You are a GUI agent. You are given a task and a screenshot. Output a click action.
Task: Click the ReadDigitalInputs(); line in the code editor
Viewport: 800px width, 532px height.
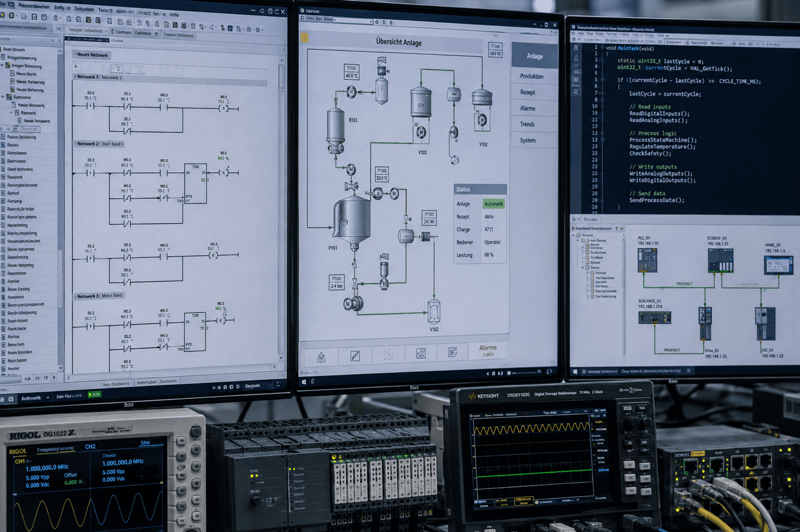(659, 113)
